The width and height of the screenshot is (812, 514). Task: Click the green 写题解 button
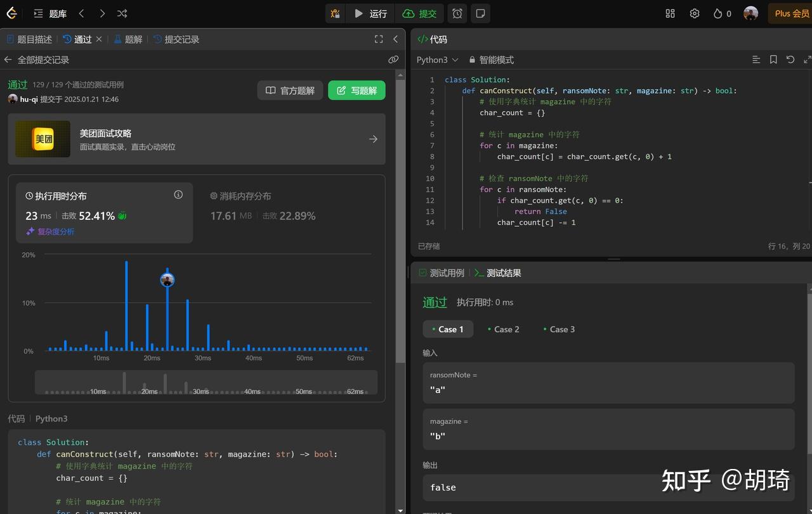tap(357, 91)
